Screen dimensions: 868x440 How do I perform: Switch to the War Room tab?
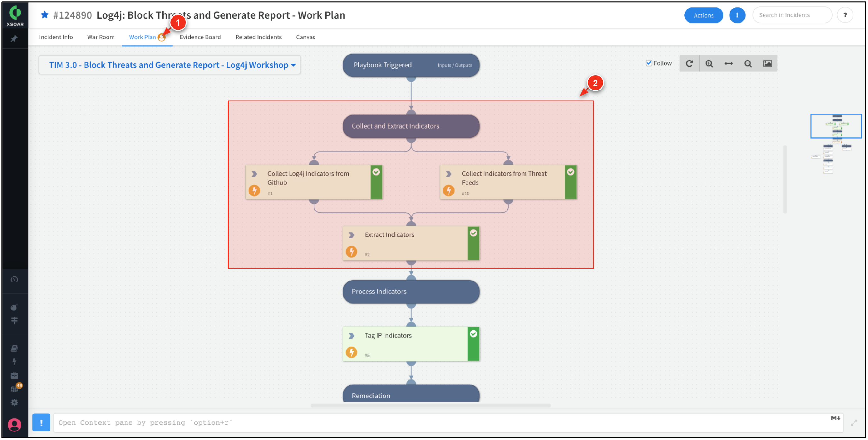[x=101, y=37]
